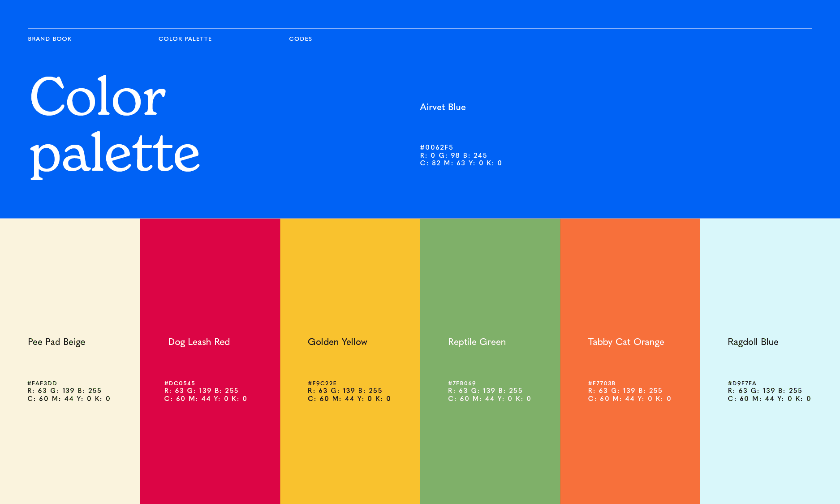The width and height of the screenshot is (840, 504).
Task: Select the RGB line under Reptile Green
Action: tap(485, 391)
